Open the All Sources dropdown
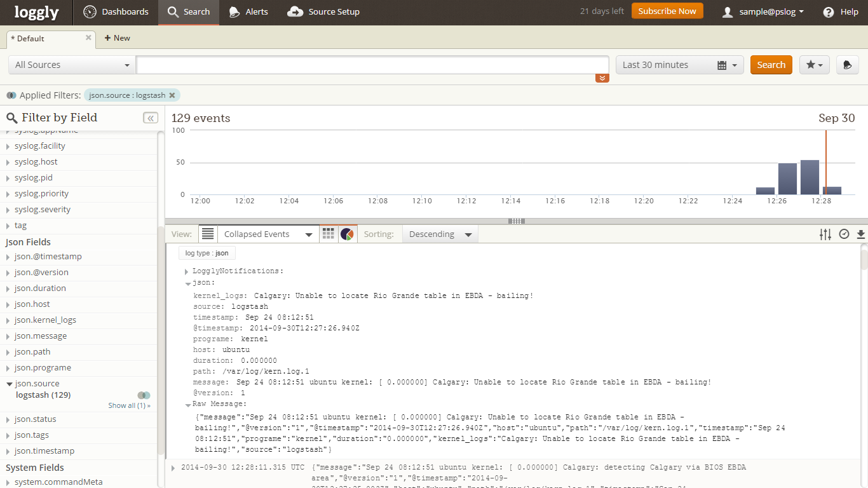Viewport: 868px width, 488px height. click(x=72, y=65)
